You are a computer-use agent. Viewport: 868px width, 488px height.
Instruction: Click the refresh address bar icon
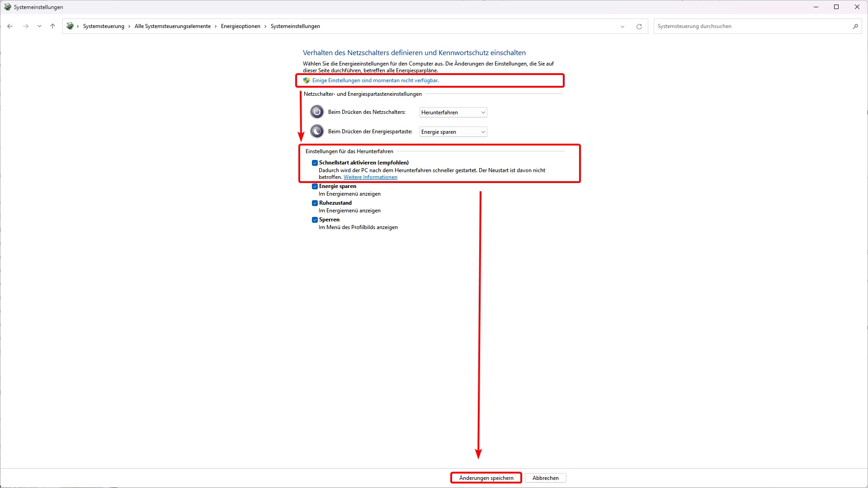pos(639,26)
